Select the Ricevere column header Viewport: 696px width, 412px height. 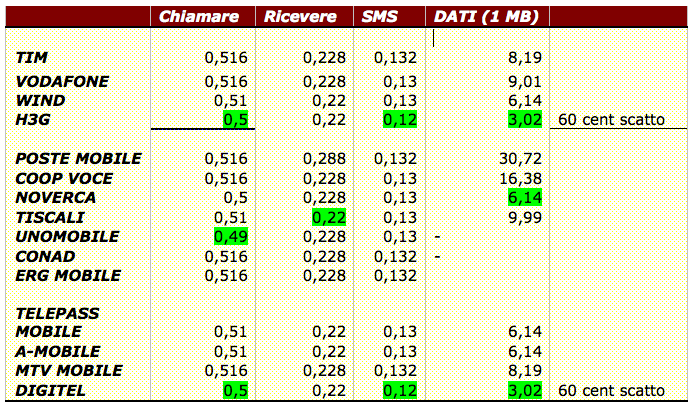[300, 17]
